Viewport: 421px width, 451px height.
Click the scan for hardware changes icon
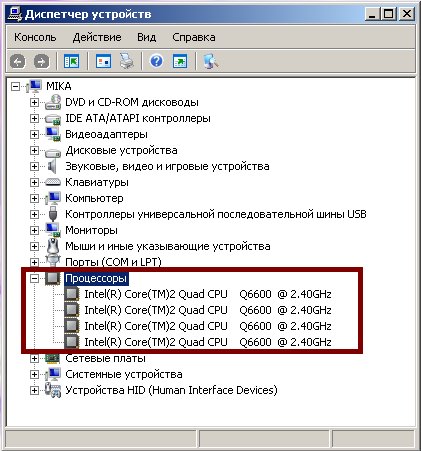click(211, 61)
